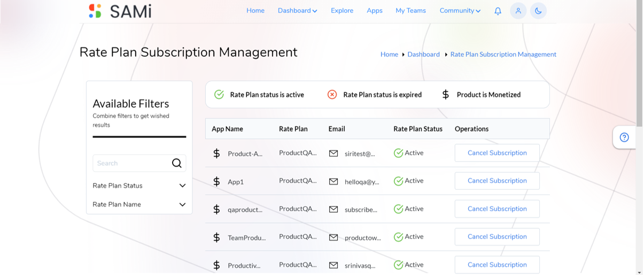Image resolution: width=644 pixels, height=277 pixels.
Task: Cancel Subscription for Productiv...
Action: (x=497, y=264)
